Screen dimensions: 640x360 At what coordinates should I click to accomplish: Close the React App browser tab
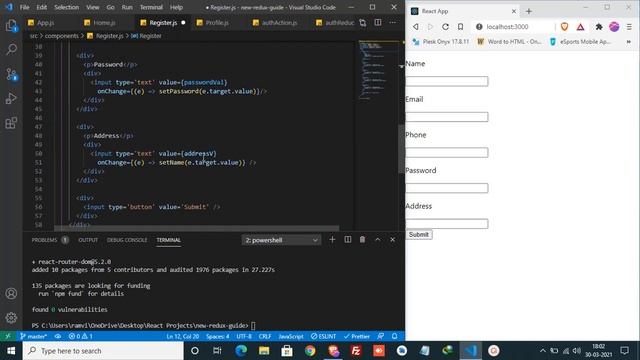click(x=514, y=11)
